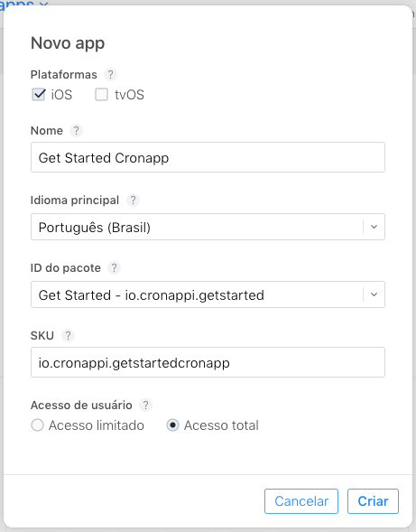Select the Acesso total radio option
The height and width of the screenshot is (532, 416).
(172, 425)
